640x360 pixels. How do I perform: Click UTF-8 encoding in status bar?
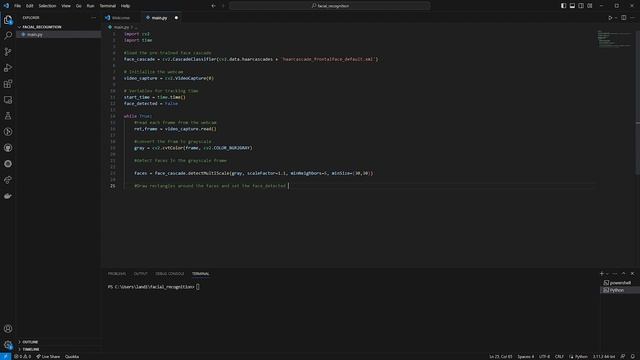pos(544,357)
